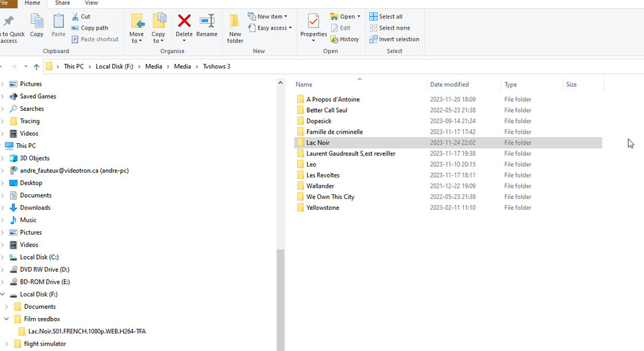Select the andre_fauteux@videotron.ca entry
The image size is (644, 351).
(74, 171)
